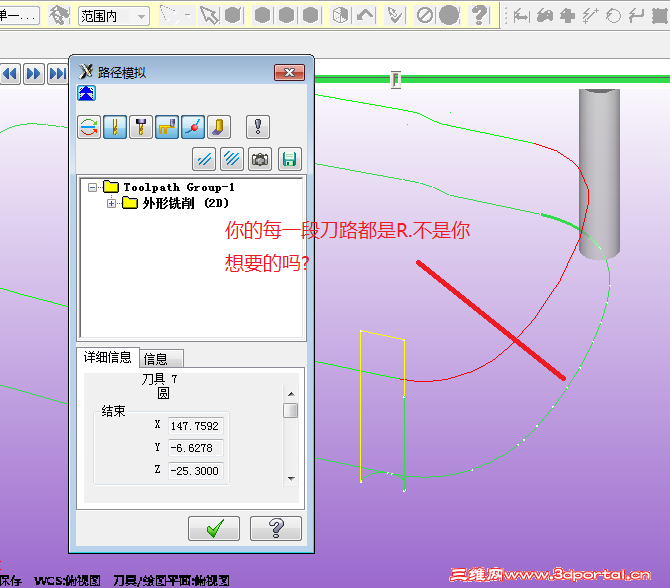The height and width of the screenshot is (588, 670).
Task: Click the turn off restrict drawing icon with three lines
Action: [x=232, y=159]
